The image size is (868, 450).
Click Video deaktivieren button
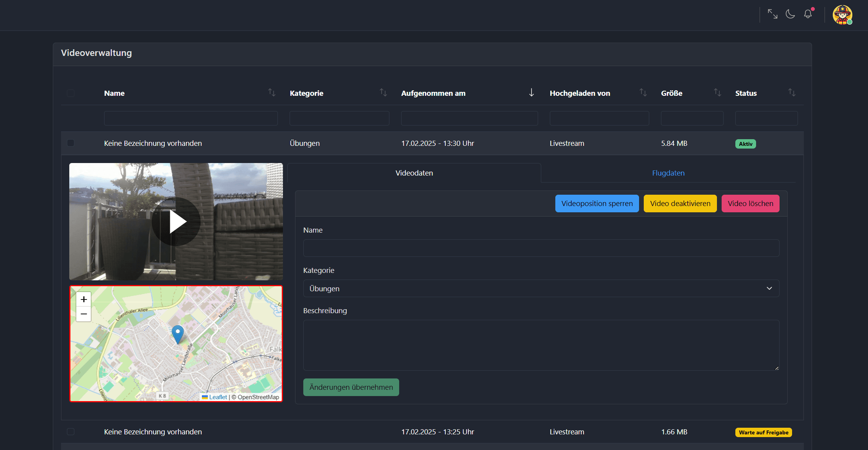point(680,204)
